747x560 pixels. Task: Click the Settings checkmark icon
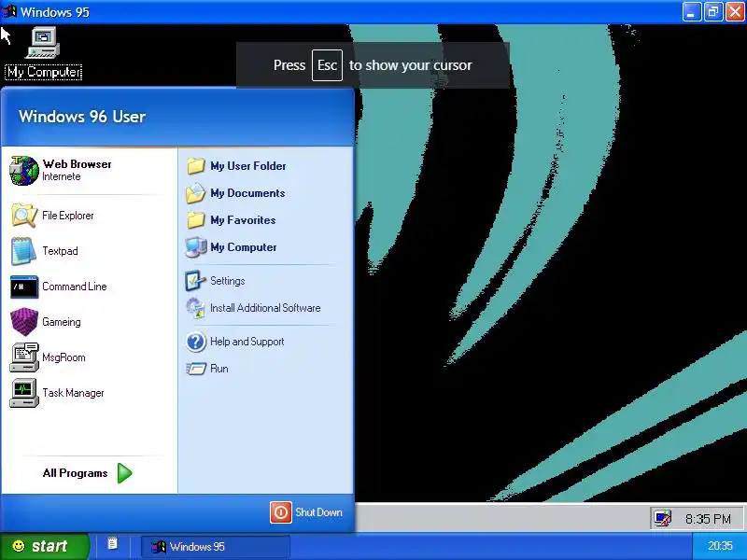(x=195, y=281)
